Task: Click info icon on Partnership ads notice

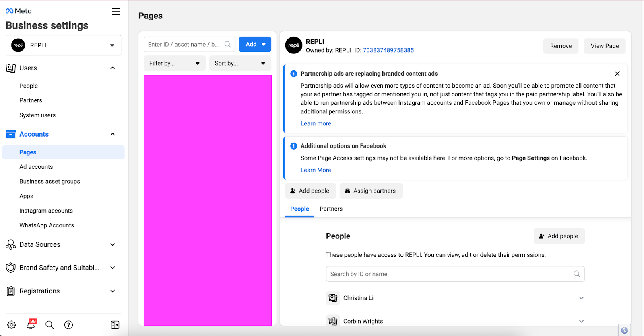Action: (294, 74)
